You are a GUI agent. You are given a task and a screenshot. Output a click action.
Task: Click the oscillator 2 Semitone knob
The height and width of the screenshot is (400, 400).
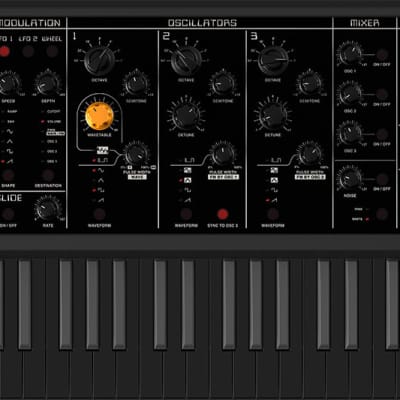[223, 83]
